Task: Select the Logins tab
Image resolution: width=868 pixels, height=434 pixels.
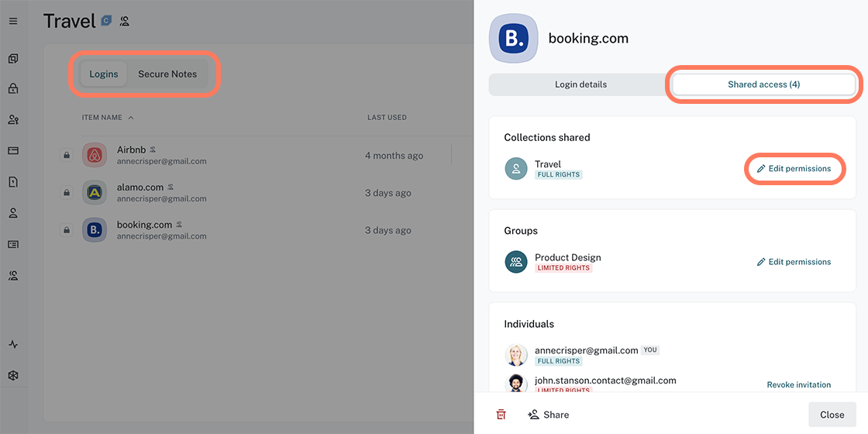Action: point(104,74)
